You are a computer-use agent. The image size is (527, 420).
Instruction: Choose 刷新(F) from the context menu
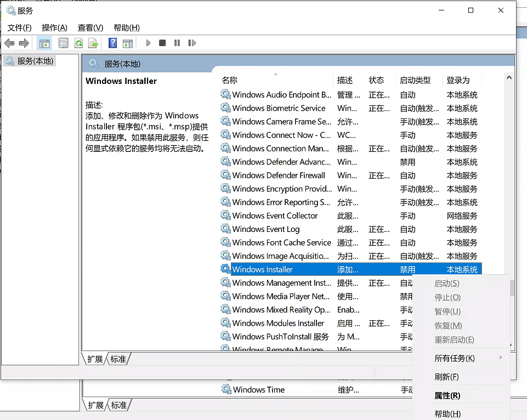pos(461,377)
